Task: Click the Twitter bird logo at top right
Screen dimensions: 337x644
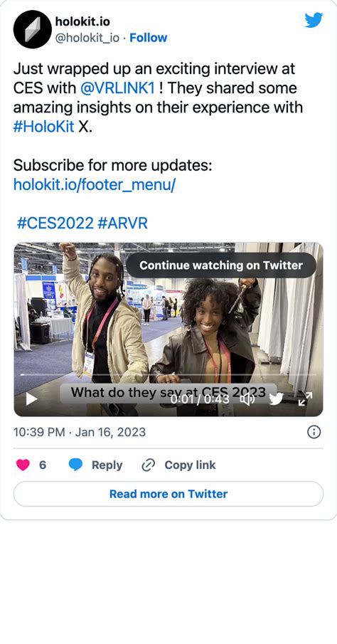Action: [x=314, y=20]
